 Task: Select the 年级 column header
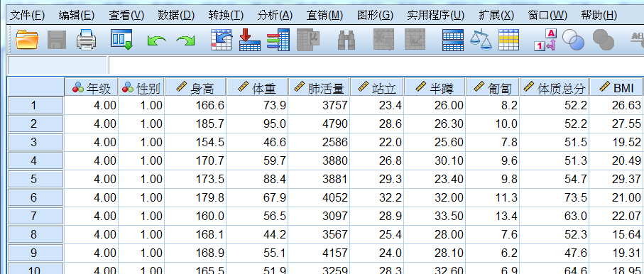tap(91, 87)
